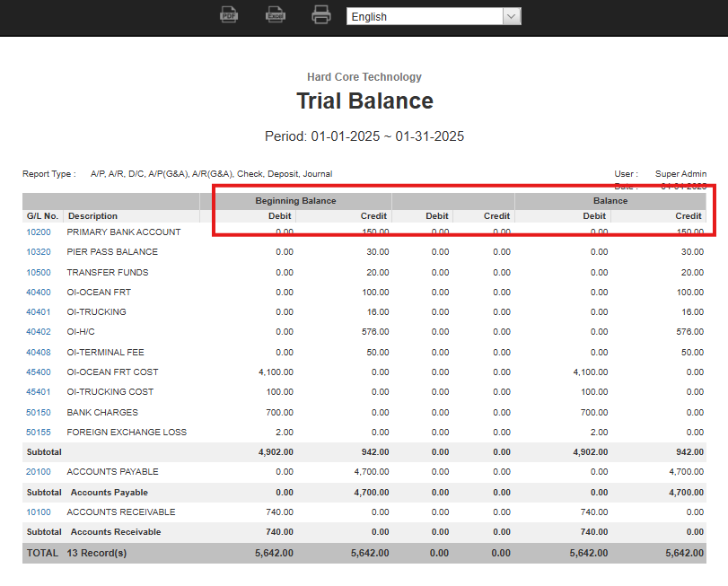
Task: Print the trial balance report
Action: [320, 14]
